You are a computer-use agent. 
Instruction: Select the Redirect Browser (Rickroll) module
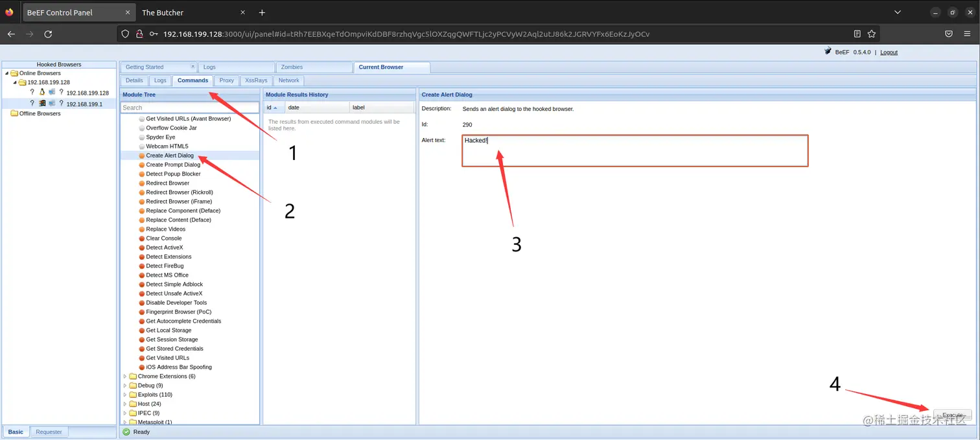point(180,192)
